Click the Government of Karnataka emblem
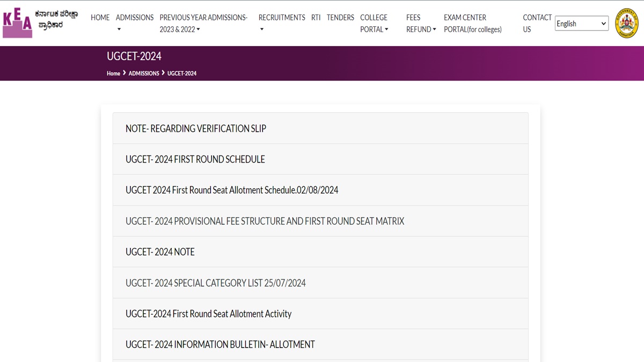 click(626, 23)
